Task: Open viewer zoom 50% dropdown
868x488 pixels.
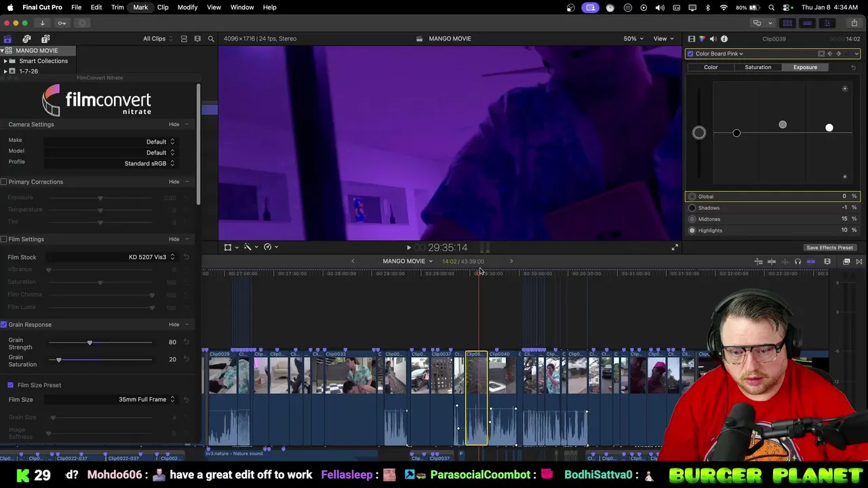Action: click(633, 39)
